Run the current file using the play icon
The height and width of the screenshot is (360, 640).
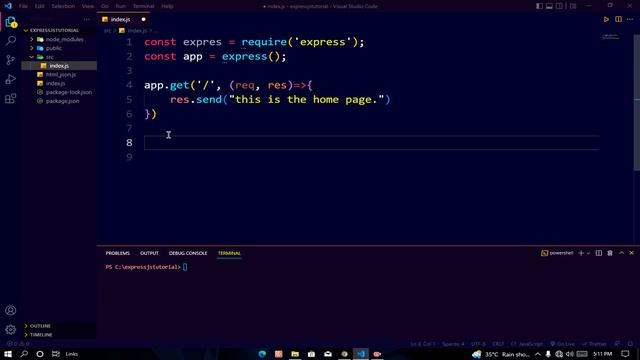606,19
